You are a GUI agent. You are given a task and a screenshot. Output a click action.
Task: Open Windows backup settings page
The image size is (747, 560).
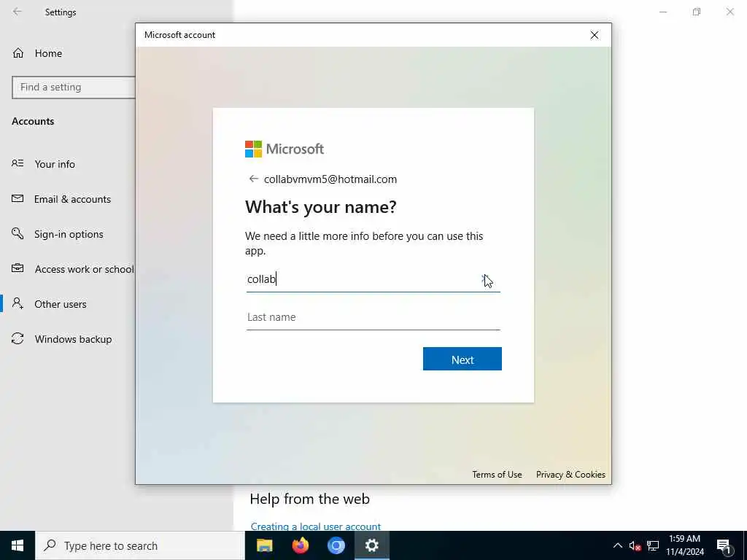(73, 339)
